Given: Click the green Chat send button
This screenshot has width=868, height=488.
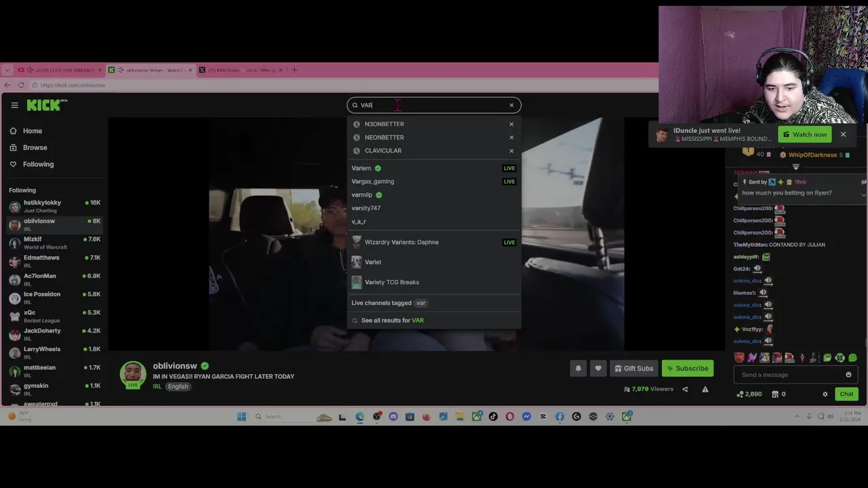Looking at the screenshot, I should [x=846, y=394].
